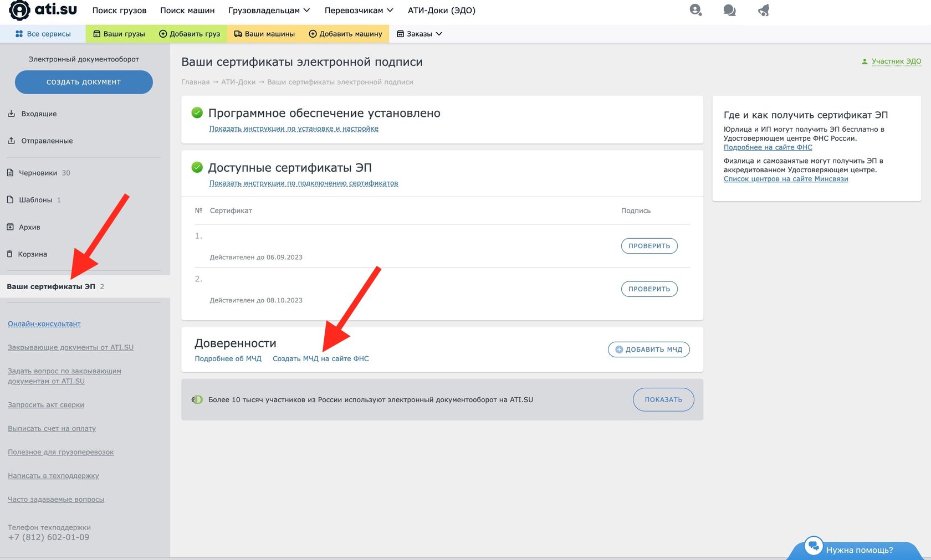Expand the Заказы dropdown
The width and height of the screenshot is (931, 560).
[420, 34]
